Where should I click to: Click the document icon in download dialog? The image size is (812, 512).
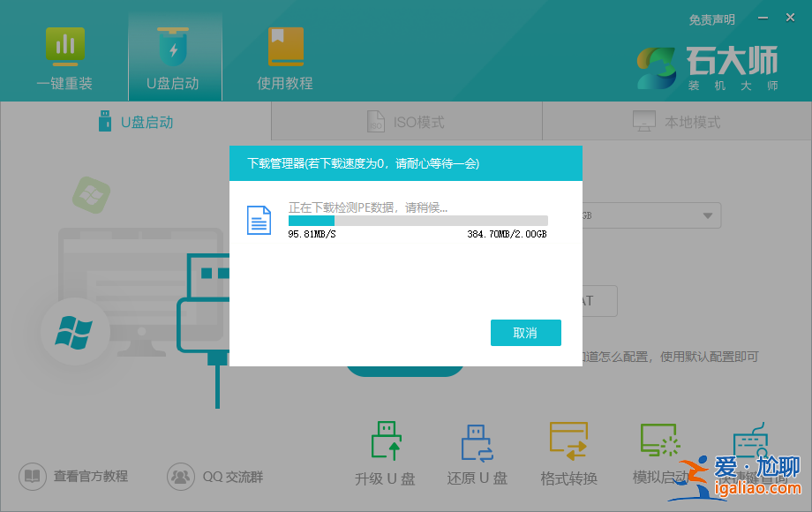pos(259,220)
